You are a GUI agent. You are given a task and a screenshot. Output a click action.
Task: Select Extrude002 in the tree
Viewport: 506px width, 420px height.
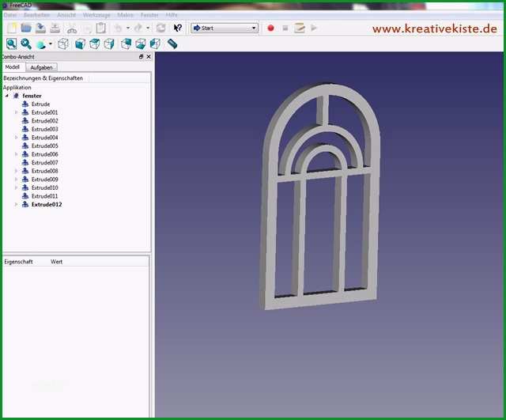pos(45,121)
